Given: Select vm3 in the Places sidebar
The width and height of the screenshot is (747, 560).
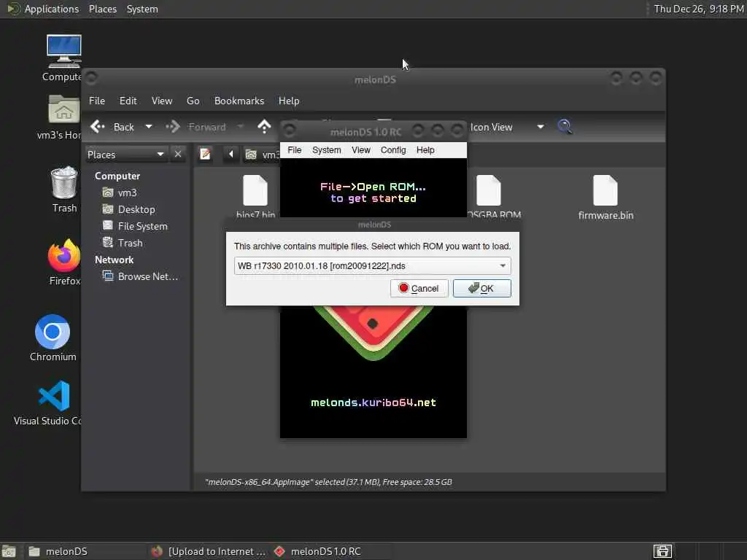Looking at the screenshot, I should pos(120,192).
